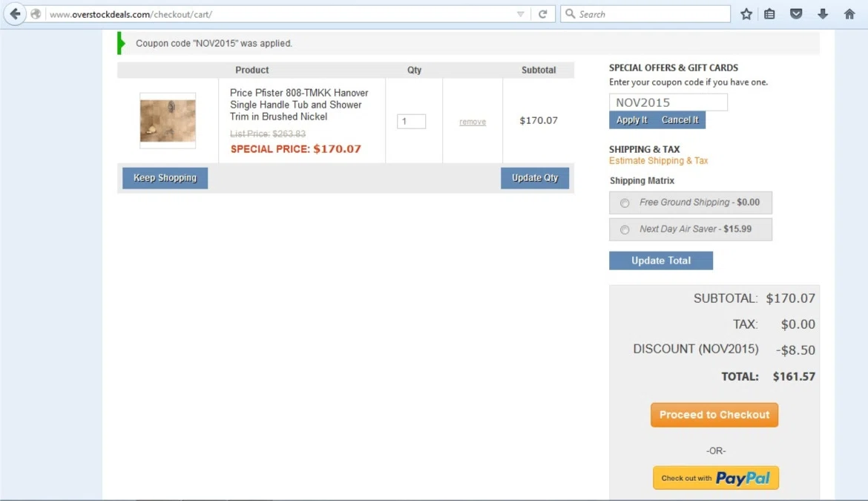Save the page to Pocket
This screenshot has height=501, width=868.
click(x=796, y=14)
